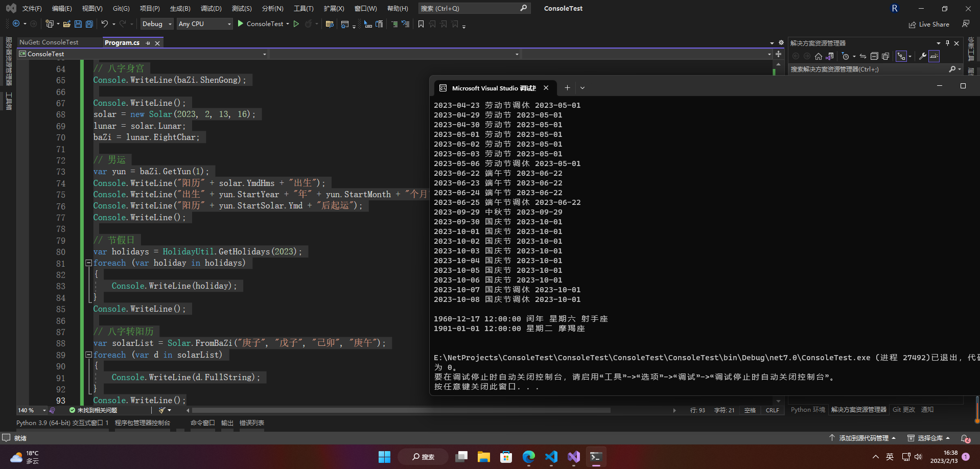
Task: Open the Git 更改 tab
Action: coord(904,410)
